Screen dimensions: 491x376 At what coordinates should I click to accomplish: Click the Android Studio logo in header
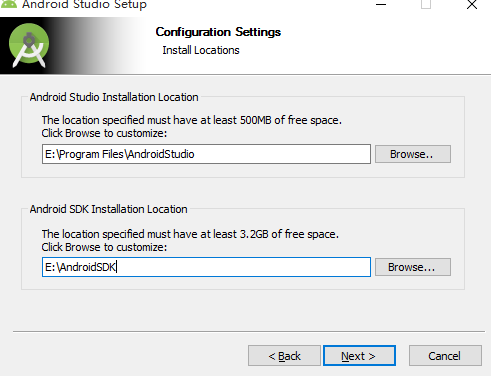(29, 45)
